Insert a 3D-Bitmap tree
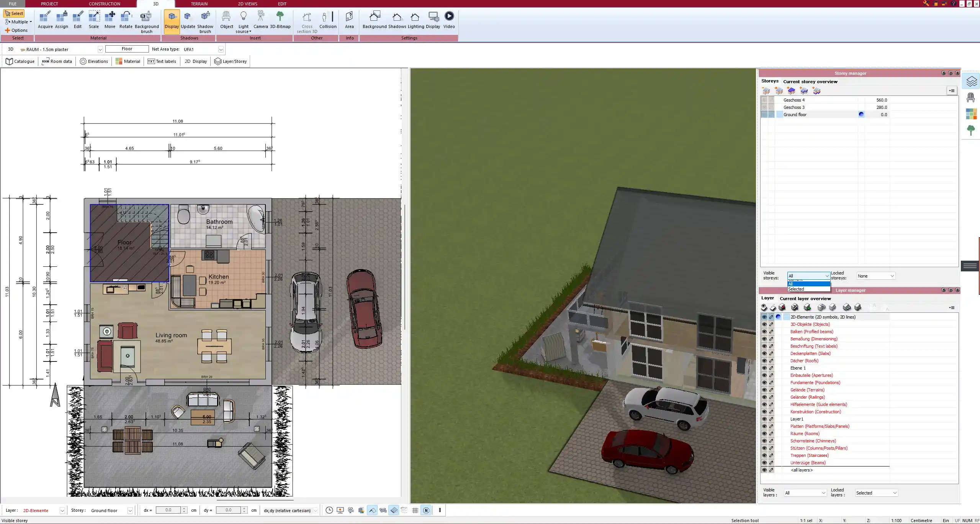The width and height of the screenshot is (980, 524). (x=280, y=20)
